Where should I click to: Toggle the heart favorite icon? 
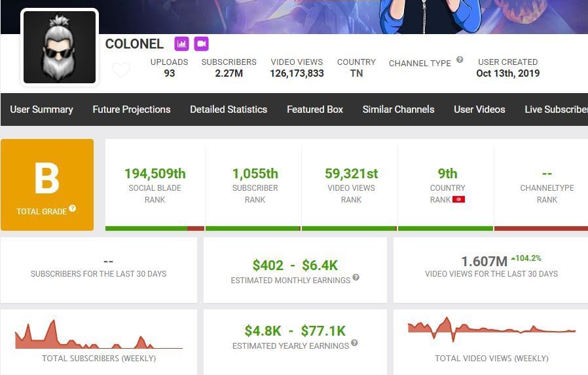click(x=121, y=69)
